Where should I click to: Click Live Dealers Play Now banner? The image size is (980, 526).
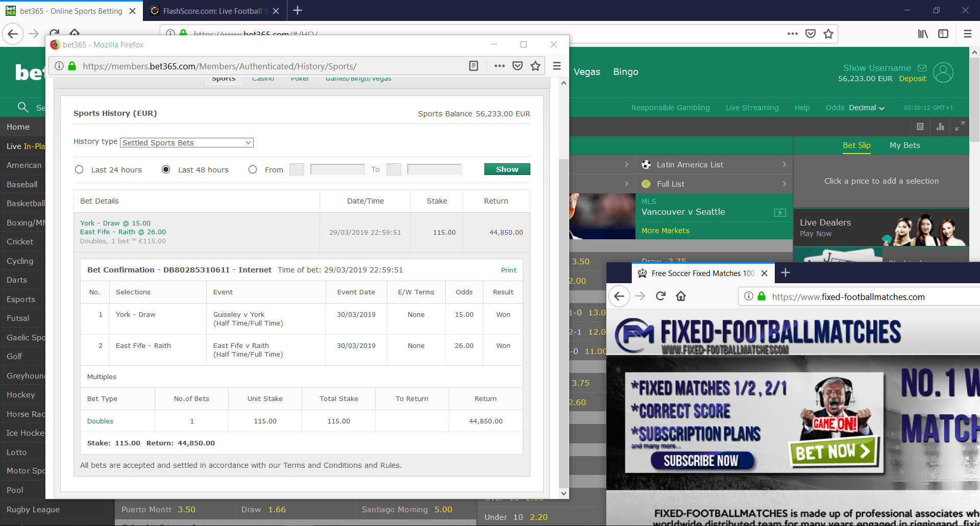[x=881, y=228]
